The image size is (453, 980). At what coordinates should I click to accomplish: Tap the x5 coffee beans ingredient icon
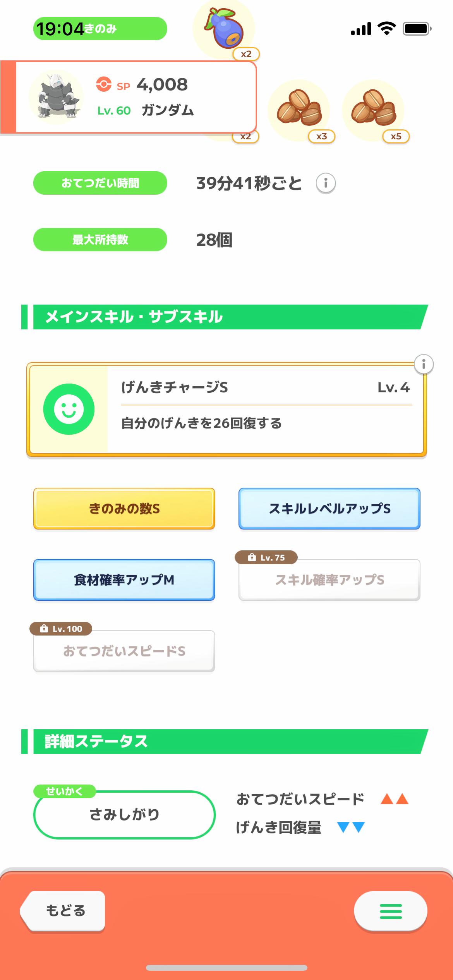coord(373,108)
